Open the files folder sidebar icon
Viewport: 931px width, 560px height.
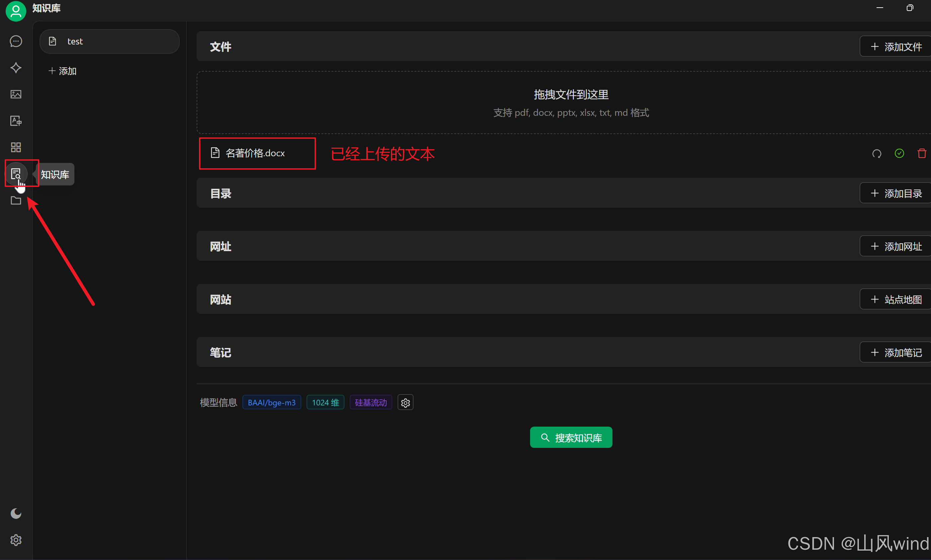[x=16, y=200]
